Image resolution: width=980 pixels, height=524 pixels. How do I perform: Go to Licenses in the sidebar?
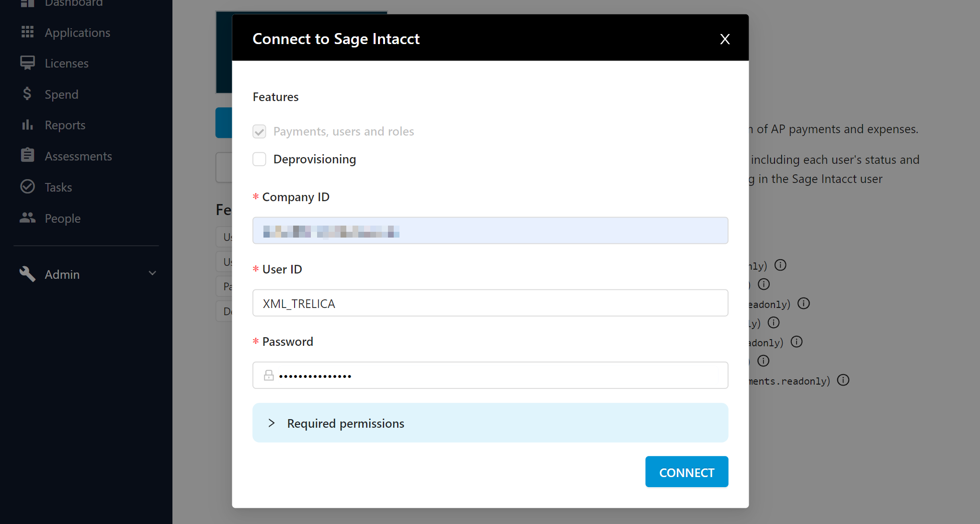pos(67,63)
